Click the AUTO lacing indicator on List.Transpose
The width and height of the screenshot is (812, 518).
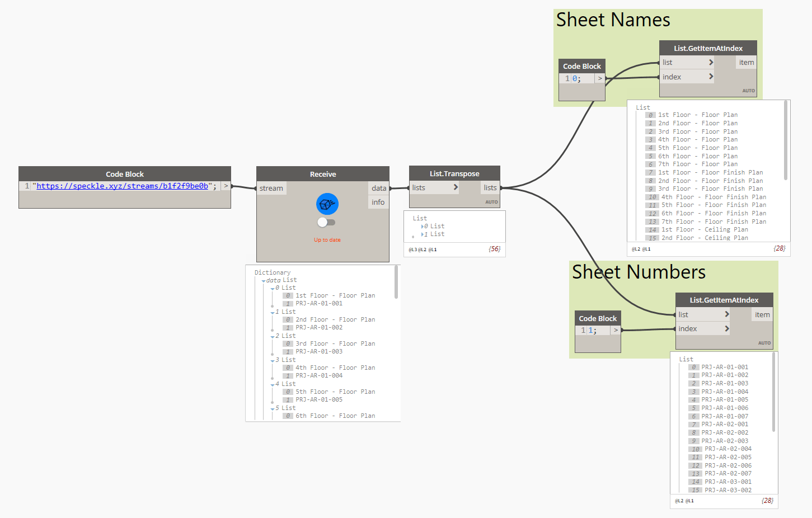coord(491,202)
